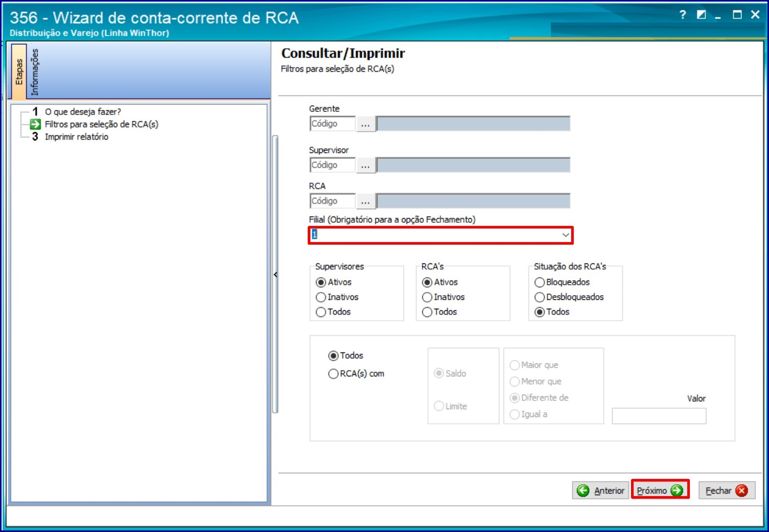The height and width of the screenshot is (532, 769).
Task: Click the Fechar button
Action: click(726, 490)
